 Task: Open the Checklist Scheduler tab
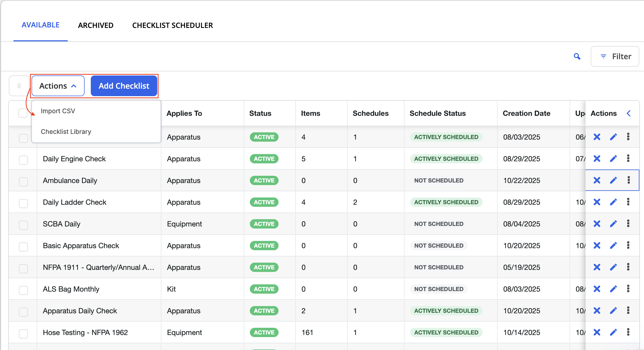point(173,25)
